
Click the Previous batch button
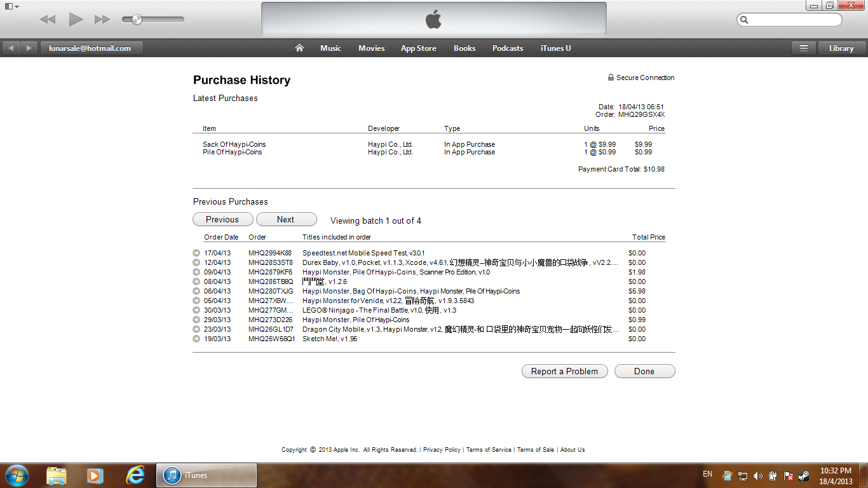[x=222, y=219]
